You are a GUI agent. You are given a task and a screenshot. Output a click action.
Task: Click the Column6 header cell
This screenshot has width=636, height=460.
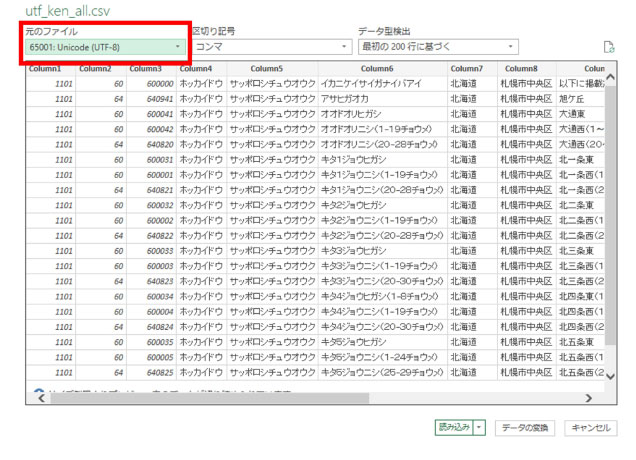(382, 69)
